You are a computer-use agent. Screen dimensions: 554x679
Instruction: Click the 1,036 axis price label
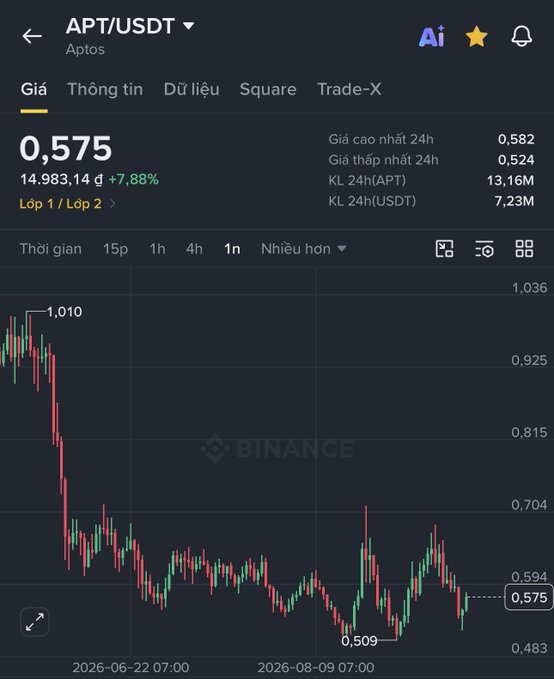click(529, 288)
